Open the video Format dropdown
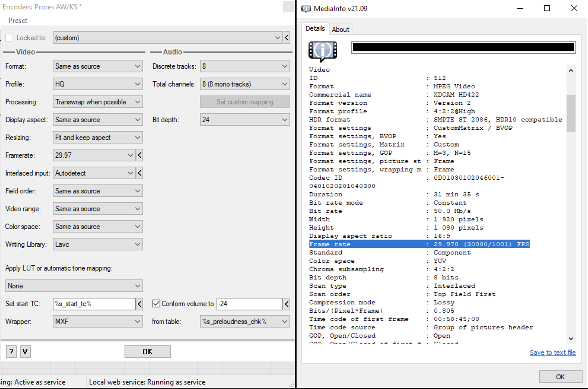The height and width of the screenshot is (389, 588). point(98,66)
